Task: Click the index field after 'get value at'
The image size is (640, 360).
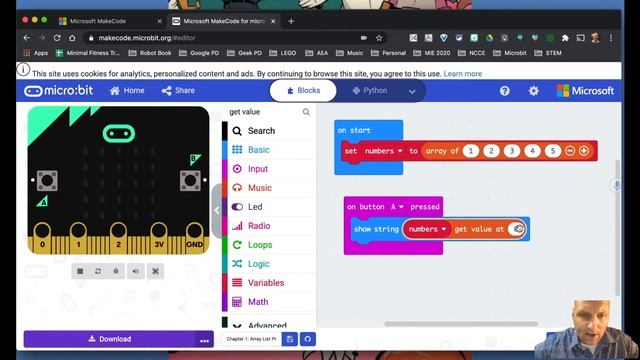Action: 516,229
